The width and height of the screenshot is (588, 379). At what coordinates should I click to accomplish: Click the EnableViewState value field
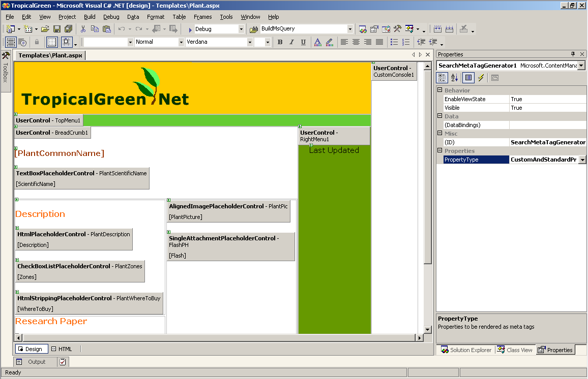pyautogui.click(x=548, y=99)
